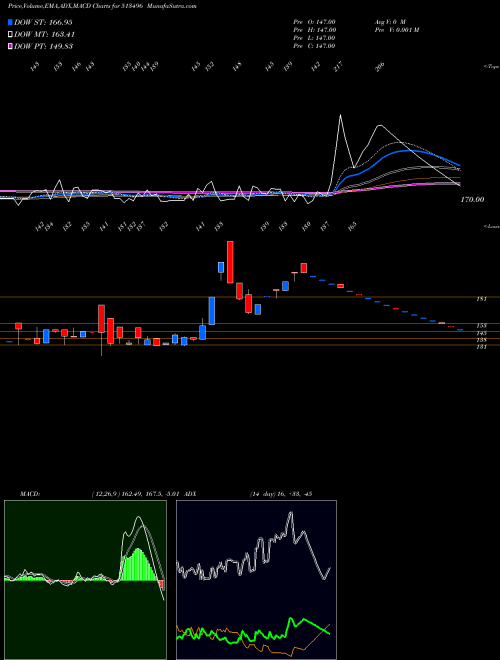500x660 pixels.
Task: Select the 'Pre O: 147.00' open value
Action: pyautogui.click(x=314, y=22)
